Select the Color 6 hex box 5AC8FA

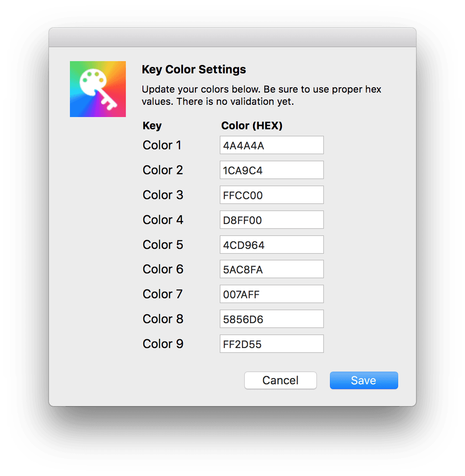point(271,269)
